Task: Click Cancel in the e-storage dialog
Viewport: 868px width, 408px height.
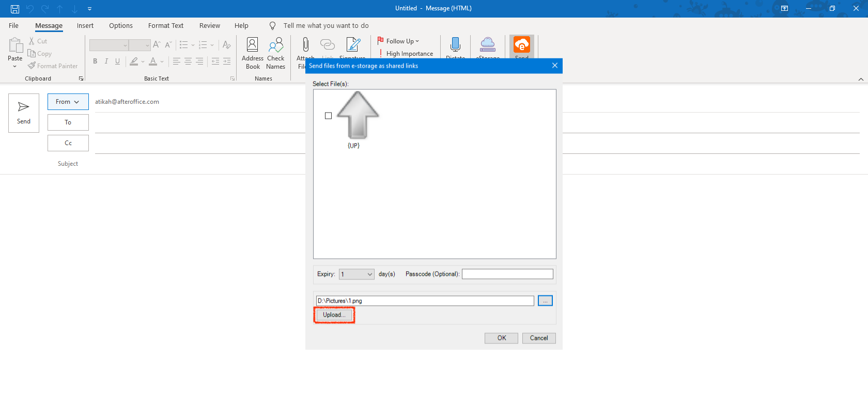Action: point(538,338)
